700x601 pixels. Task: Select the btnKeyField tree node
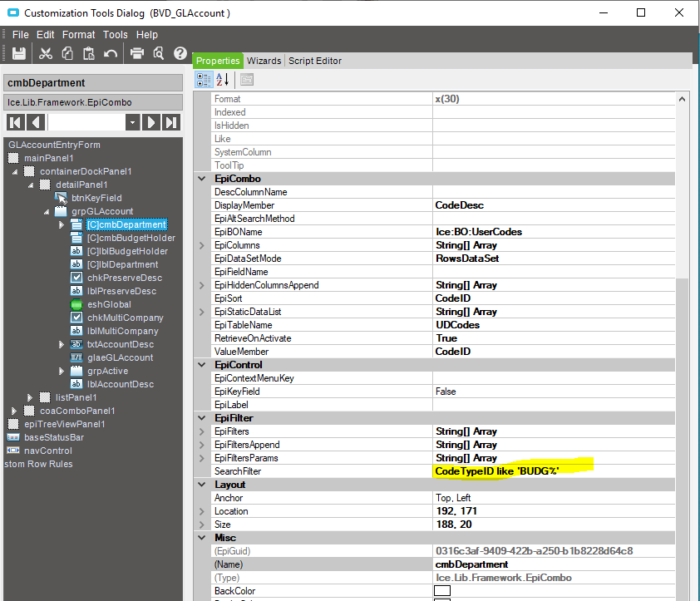(x=96, y=198)
